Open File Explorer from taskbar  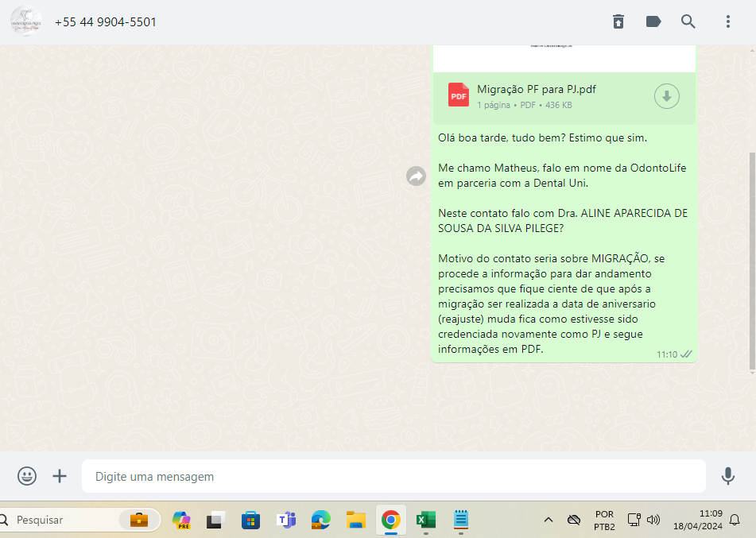point(356,520)
